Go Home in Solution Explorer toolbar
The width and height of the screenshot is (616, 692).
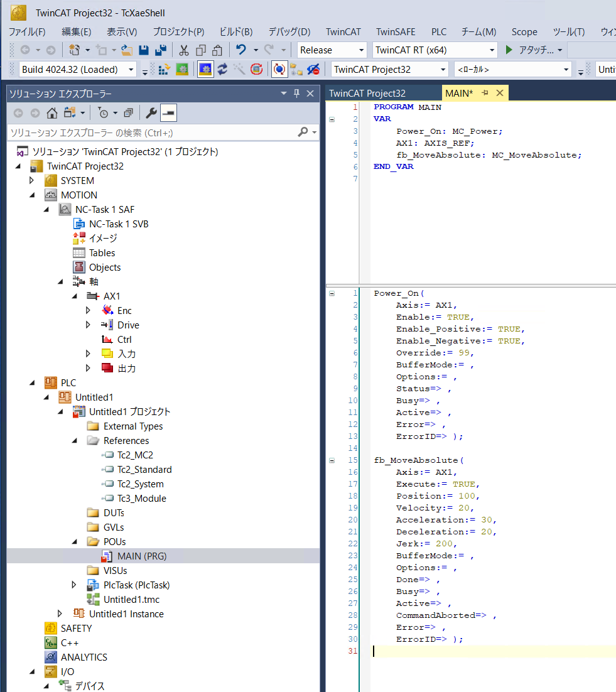(52, 113)
